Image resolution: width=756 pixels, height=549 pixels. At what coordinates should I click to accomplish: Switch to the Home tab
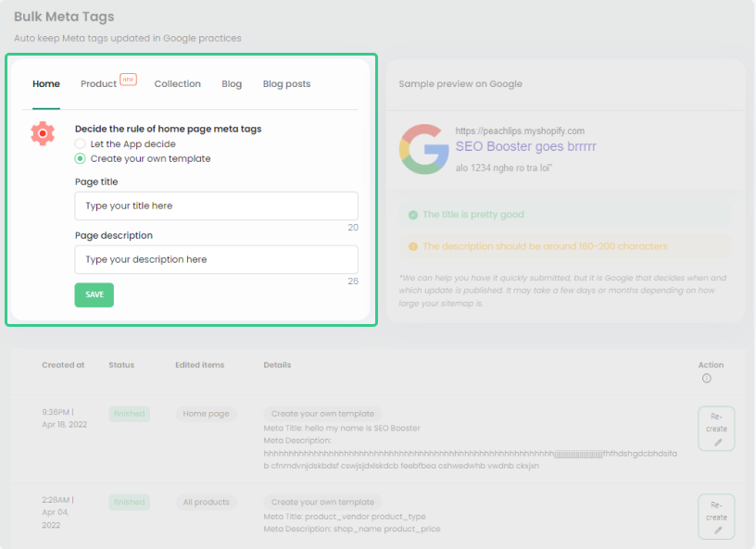coord(46,84)
